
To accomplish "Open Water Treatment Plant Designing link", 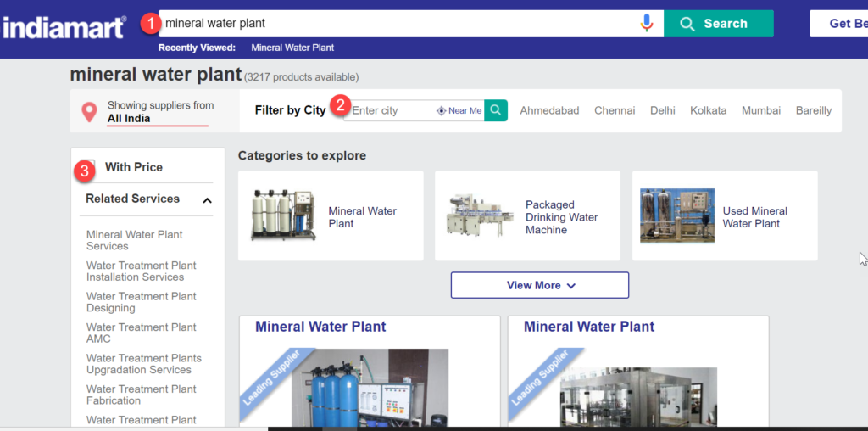I will pyautogui.click(x=142, y=303).
